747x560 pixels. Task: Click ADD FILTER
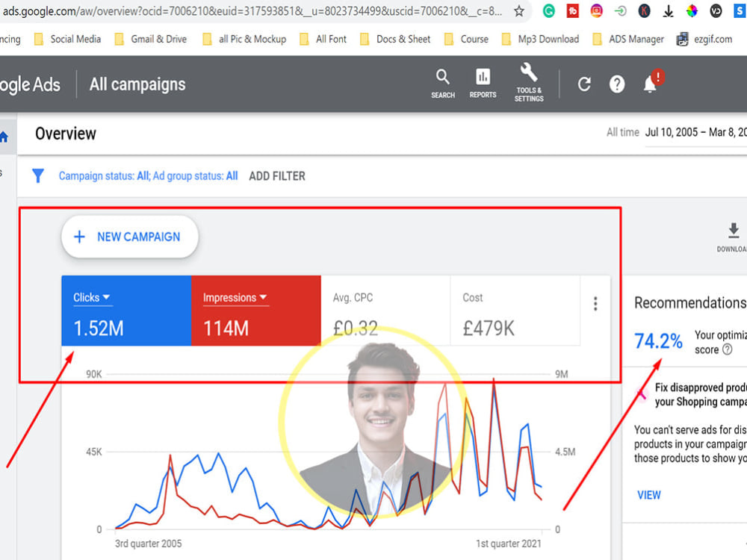click(x=277, y=176)
